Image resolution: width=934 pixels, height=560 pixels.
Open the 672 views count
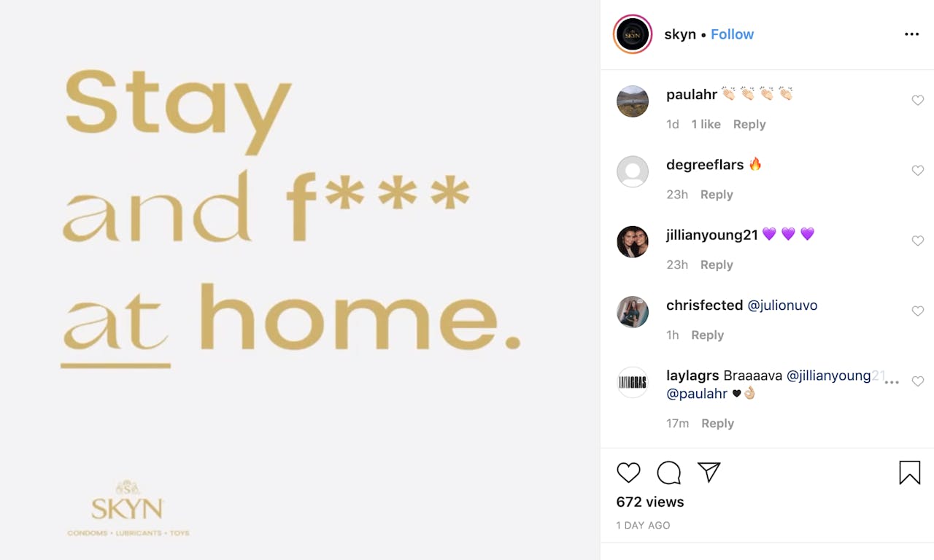[649, 502]
